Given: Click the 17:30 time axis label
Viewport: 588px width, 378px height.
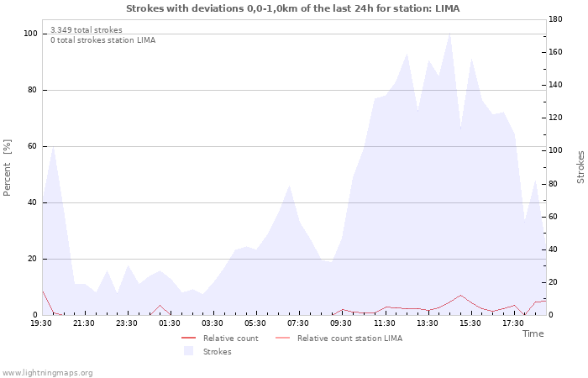Looking at the screenshot, I should [x=513, y=323].
